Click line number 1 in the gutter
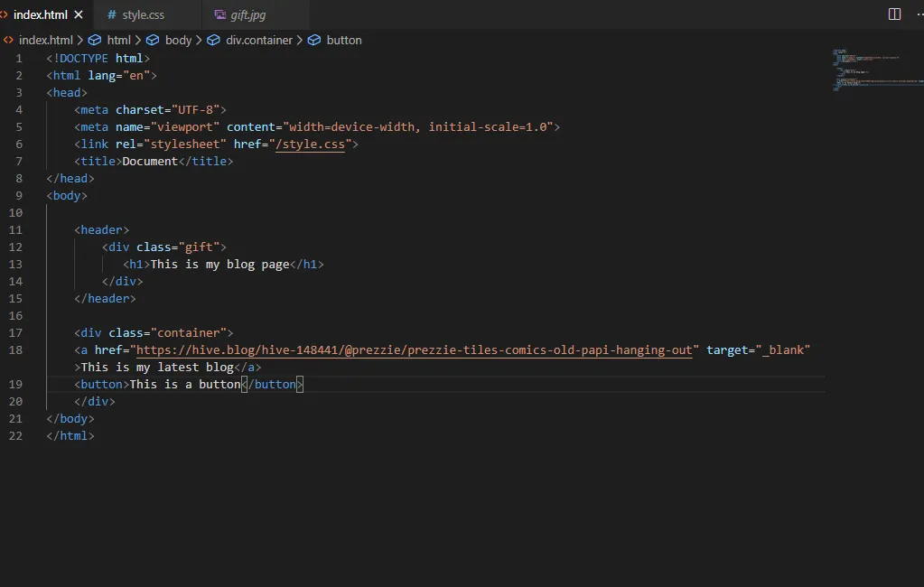This screenshot has width=924, height=587. pyautogui.click(x=19, y=59)
